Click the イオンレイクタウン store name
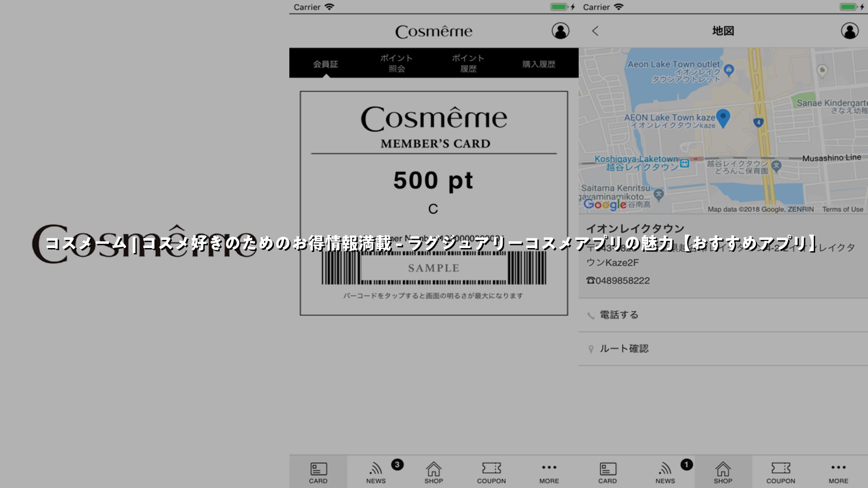 [x=635, y=229]
